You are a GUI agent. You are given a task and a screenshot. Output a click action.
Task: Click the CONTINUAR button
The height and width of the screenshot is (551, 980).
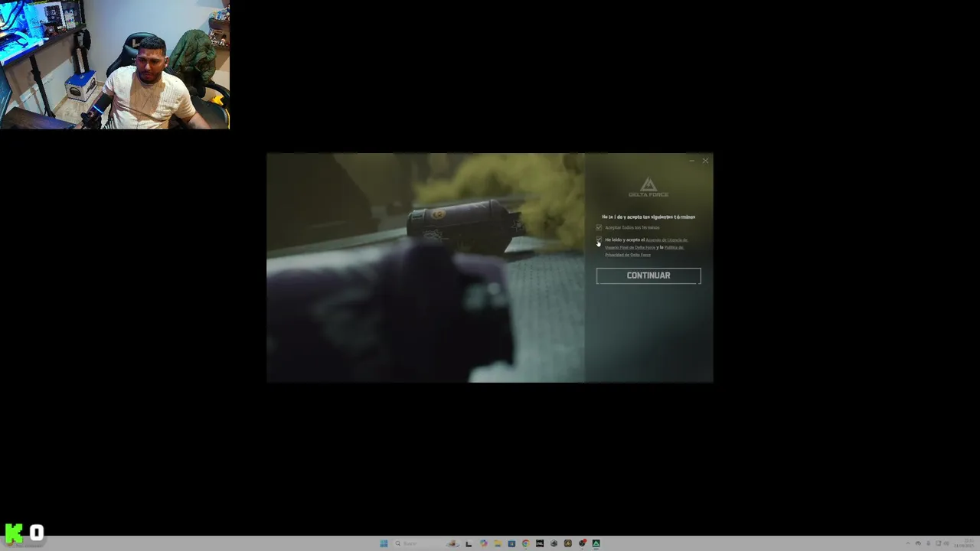648,275
